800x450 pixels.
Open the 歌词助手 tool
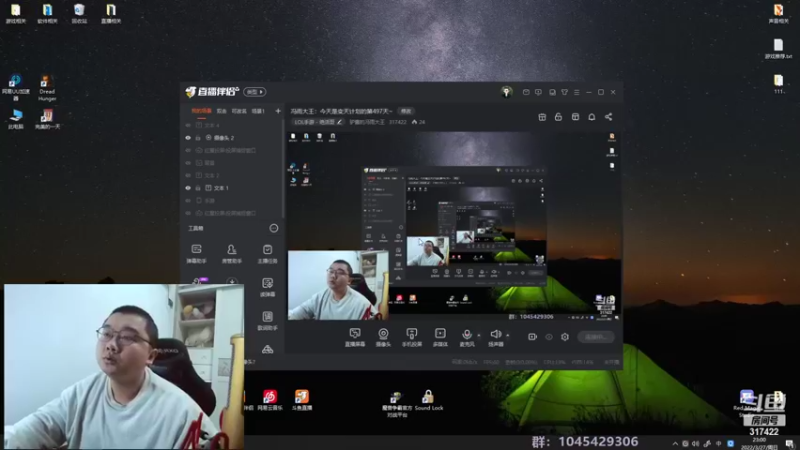click(x=267, y=321)
